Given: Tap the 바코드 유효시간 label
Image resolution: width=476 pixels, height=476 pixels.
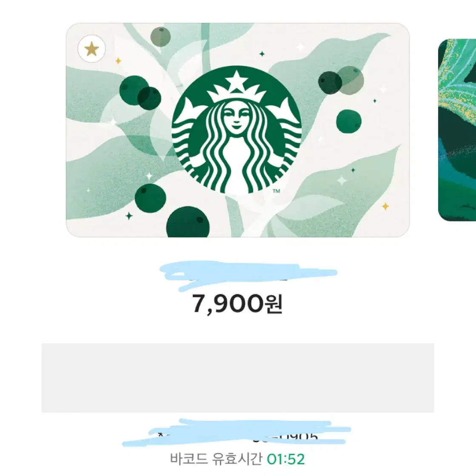Looking at the screenshot, I should coord(216,459).
